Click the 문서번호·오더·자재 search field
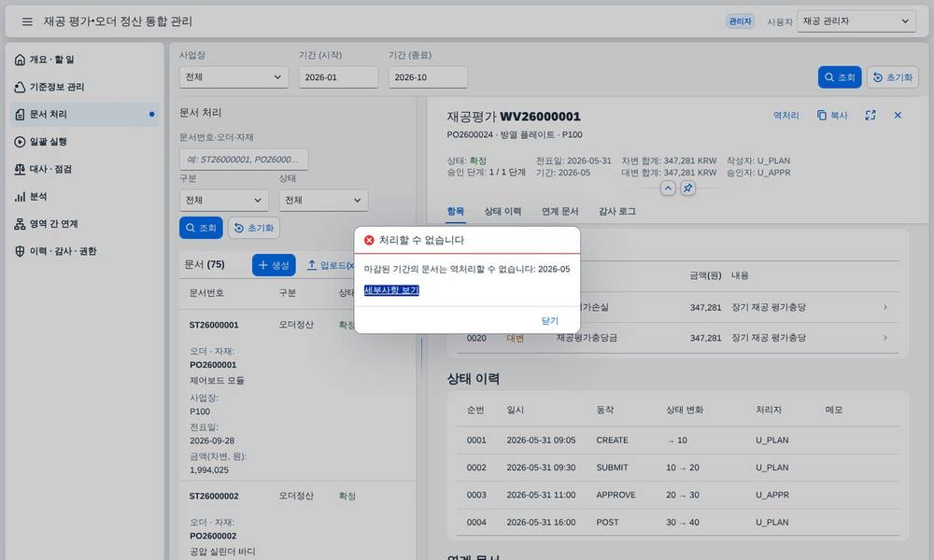The image size is (934, 560). tap(244, 160)
